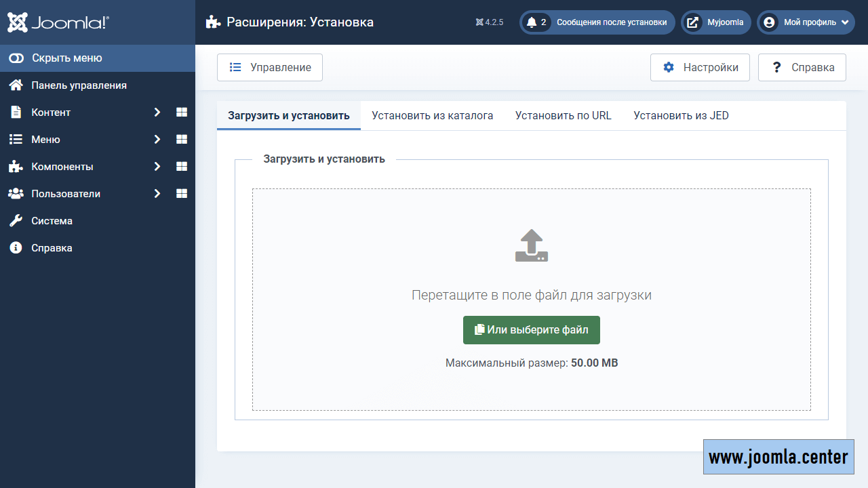Expand the Контент submenu chevron

157,113
